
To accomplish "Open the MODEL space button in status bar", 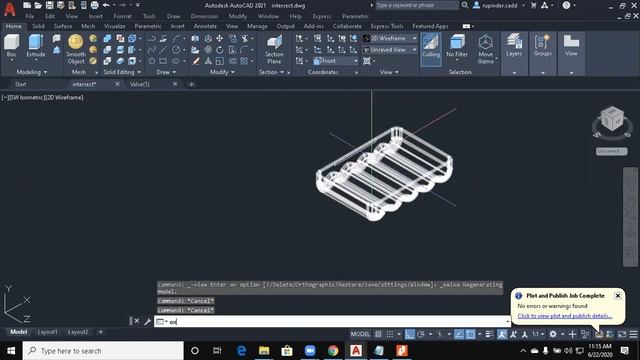I will click(x=360, y=334).
